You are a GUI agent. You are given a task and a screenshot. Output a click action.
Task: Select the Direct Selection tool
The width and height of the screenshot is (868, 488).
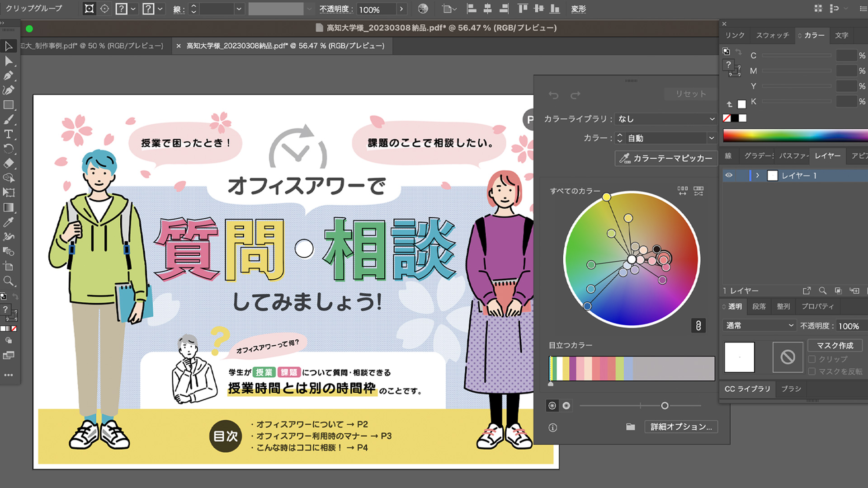coord(9,61)
